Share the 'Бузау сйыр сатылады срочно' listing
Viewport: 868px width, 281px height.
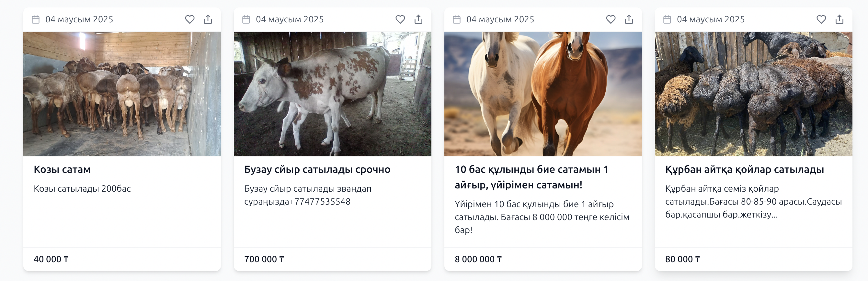pos(418,19)
